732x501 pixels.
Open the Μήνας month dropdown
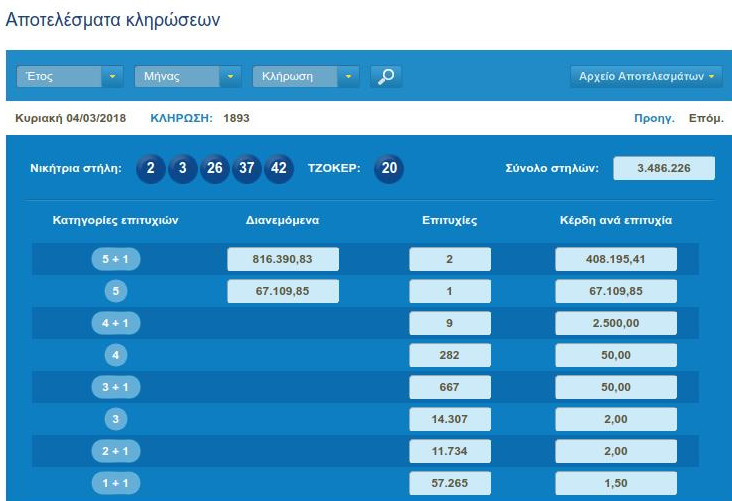pyautogui.click(x=188, y=76)
